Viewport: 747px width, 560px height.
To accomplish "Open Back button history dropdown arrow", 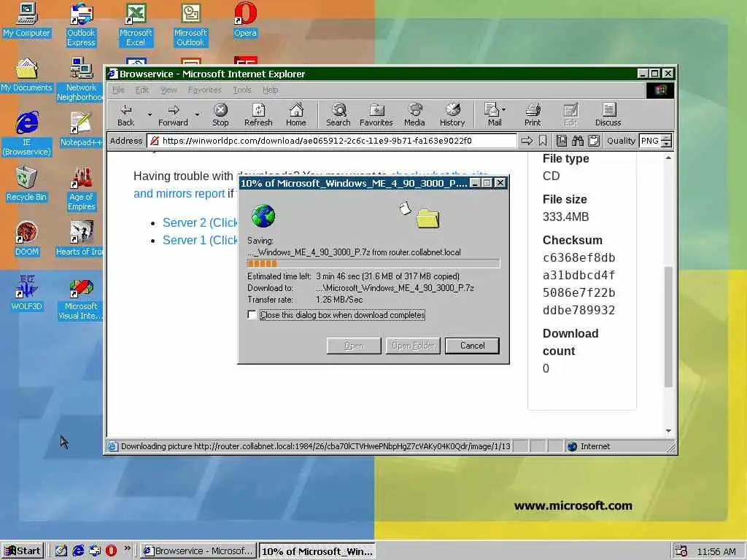I will 150,114.
